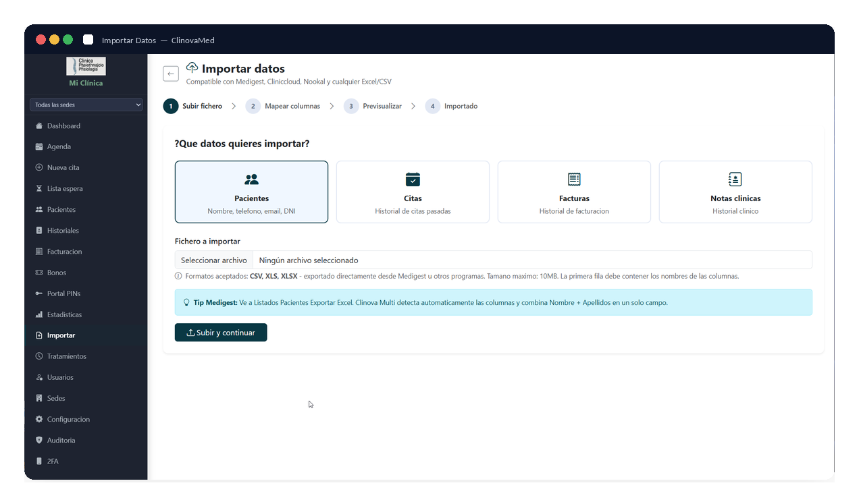The image size is (859, 504).
Task: Click the Usuarios person-gear icon
Action: click(x=39, y=377)
